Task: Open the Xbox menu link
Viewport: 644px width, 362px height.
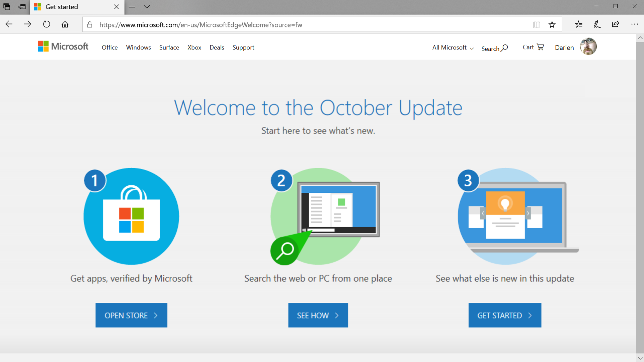Action: pyautogui.click(x=194, y=48)
